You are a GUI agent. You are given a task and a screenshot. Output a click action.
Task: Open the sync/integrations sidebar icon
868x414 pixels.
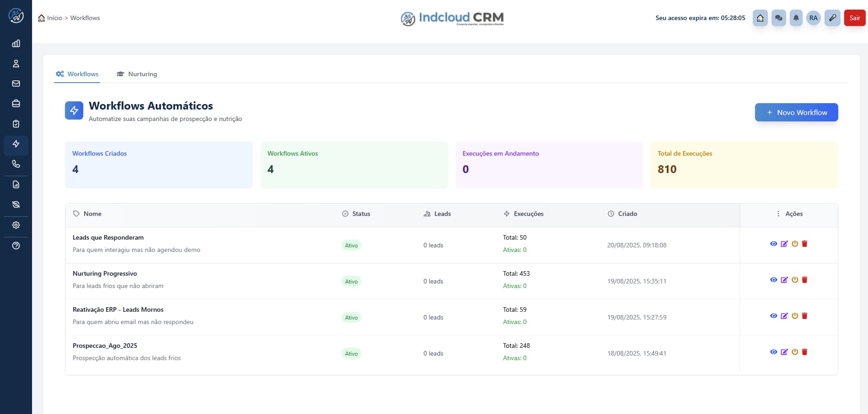tap(16, 204)
